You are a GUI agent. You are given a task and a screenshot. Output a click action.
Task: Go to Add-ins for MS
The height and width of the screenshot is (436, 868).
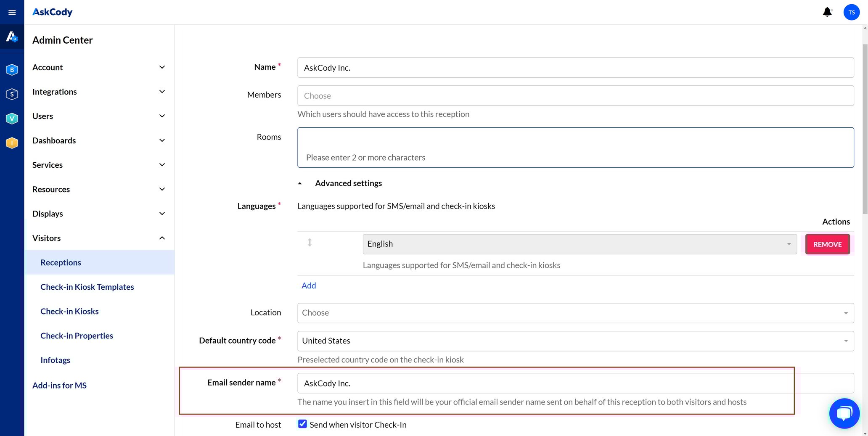click(x=59, y=385)
